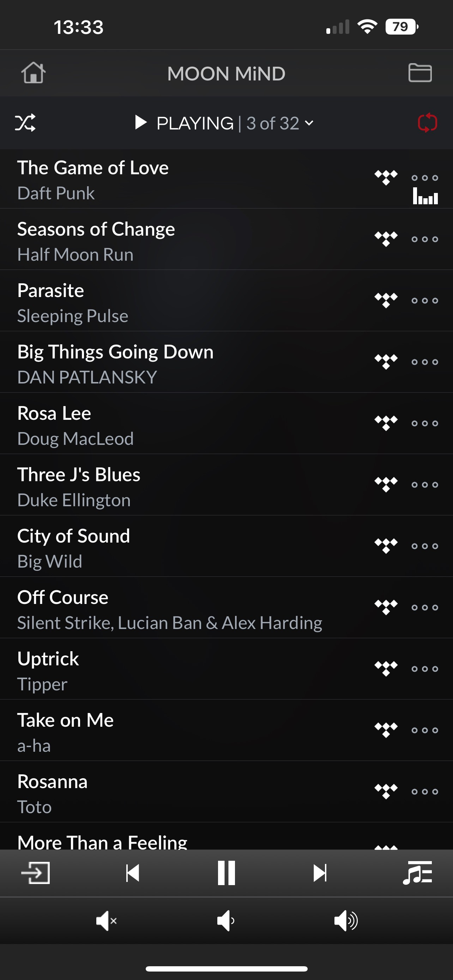Select the input source icon
The height and width of the screenshot is (980, 453).
[35, 873]
